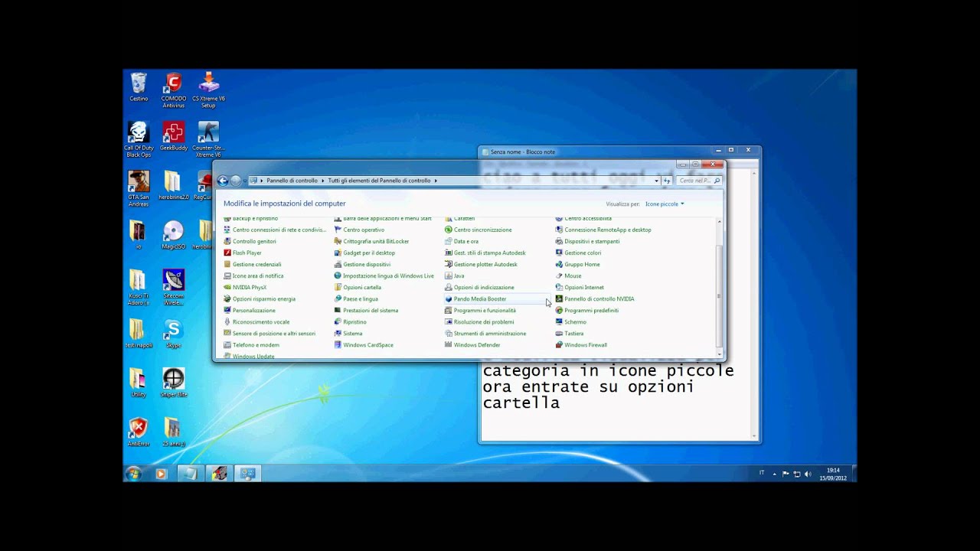Open Programmi e funzionalità link
980x551 pixels.
480,310
